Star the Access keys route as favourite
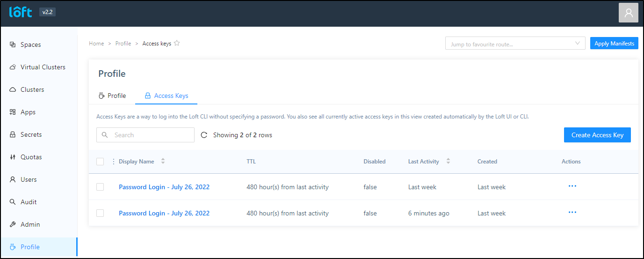This screenshot has height=259, width=644. coord(177,43)
